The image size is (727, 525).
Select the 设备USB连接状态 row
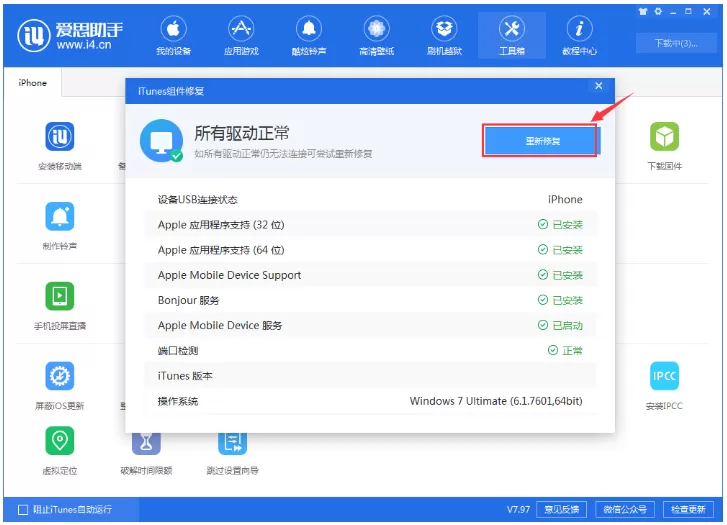click(x=370, y=199)
